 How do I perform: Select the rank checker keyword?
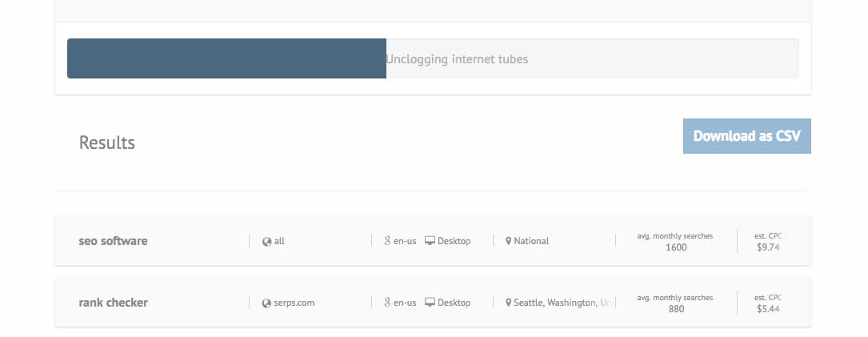tap(113, 303)
